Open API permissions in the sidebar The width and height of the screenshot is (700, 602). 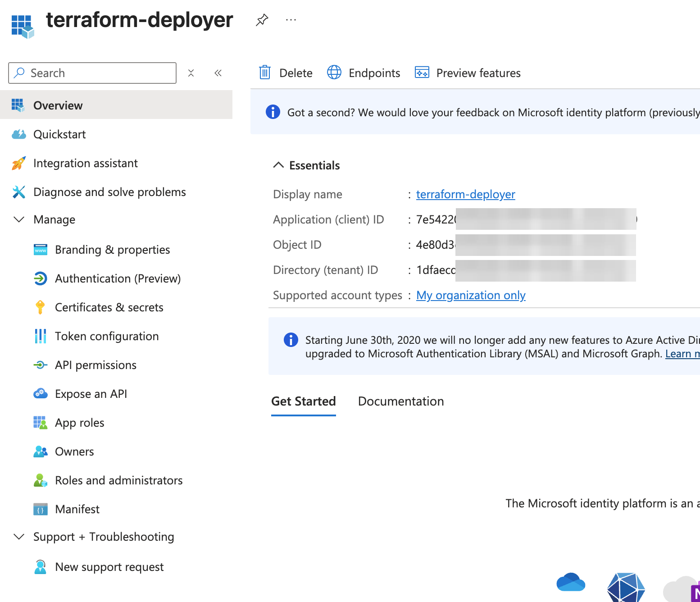(x=95, y=365)
